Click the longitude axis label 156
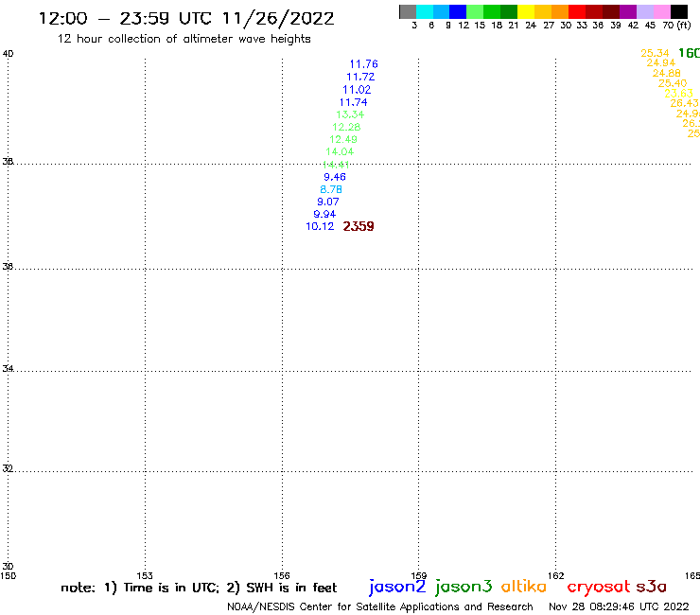 (282, 575)
